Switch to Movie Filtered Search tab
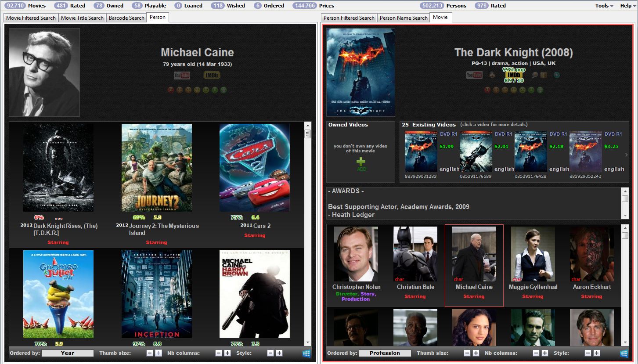The image size is (638, 364). (x=31, y=18)
